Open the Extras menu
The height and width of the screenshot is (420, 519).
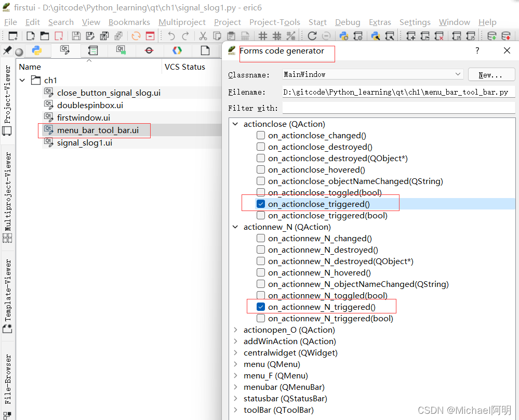[x=380, y=22]
